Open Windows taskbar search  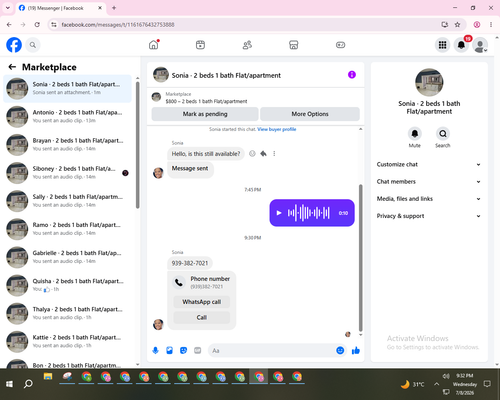pos(28,384)
